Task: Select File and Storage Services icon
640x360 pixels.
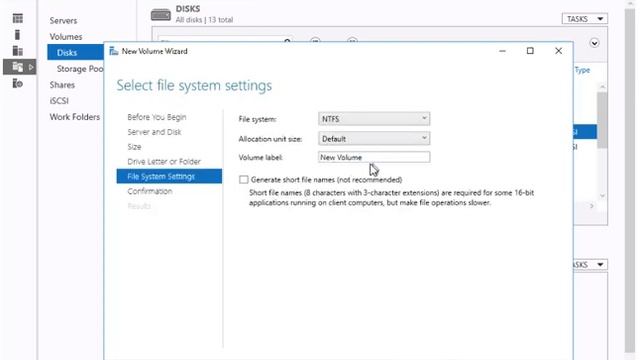Action: pyautogui.click(x=18, y=67)
